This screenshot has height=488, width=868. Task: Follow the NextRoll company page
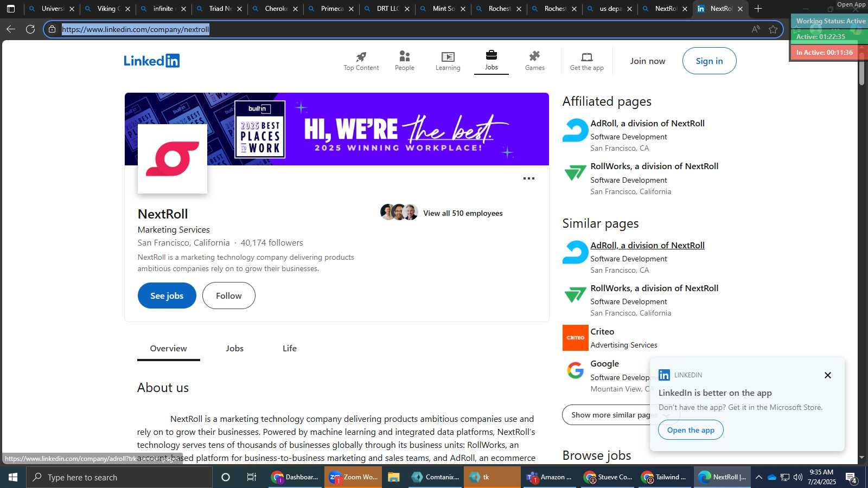click(x=229, y=296)
